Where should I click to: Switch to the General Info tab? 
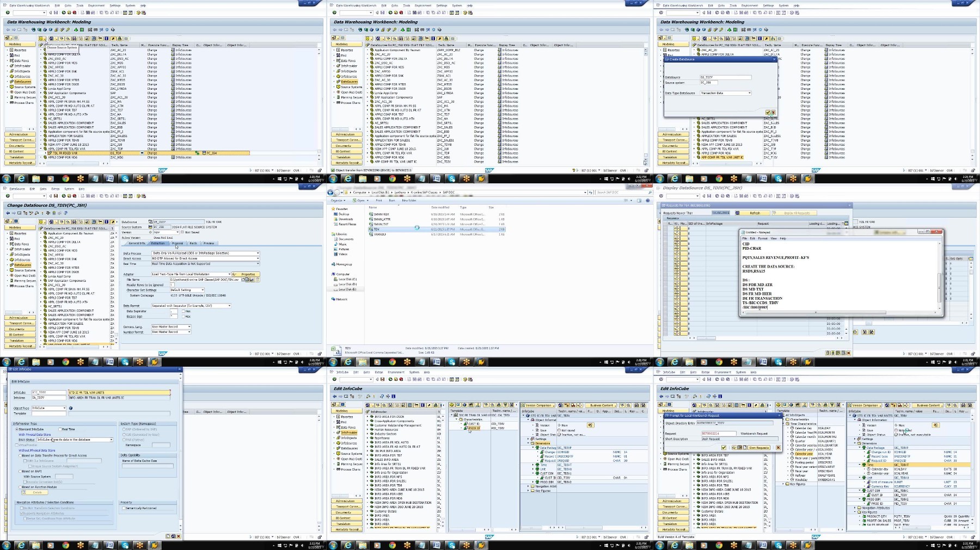137,243
